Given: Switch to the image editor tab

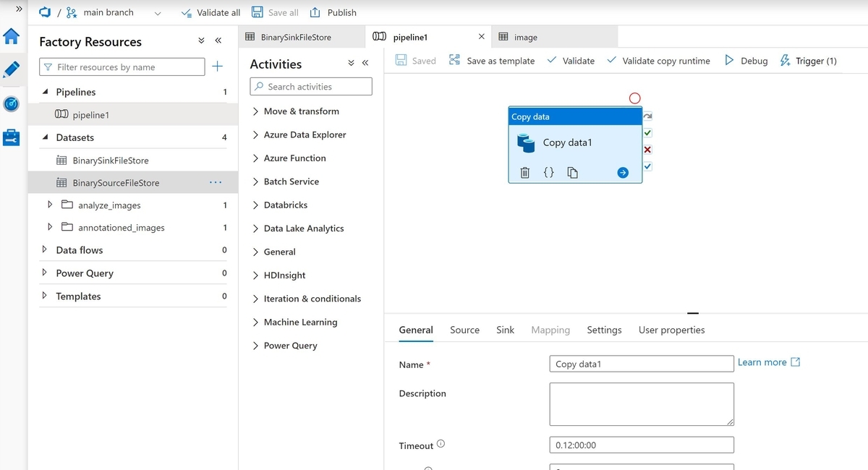Looking at the screenshot, I should click(x=554, y=37).
